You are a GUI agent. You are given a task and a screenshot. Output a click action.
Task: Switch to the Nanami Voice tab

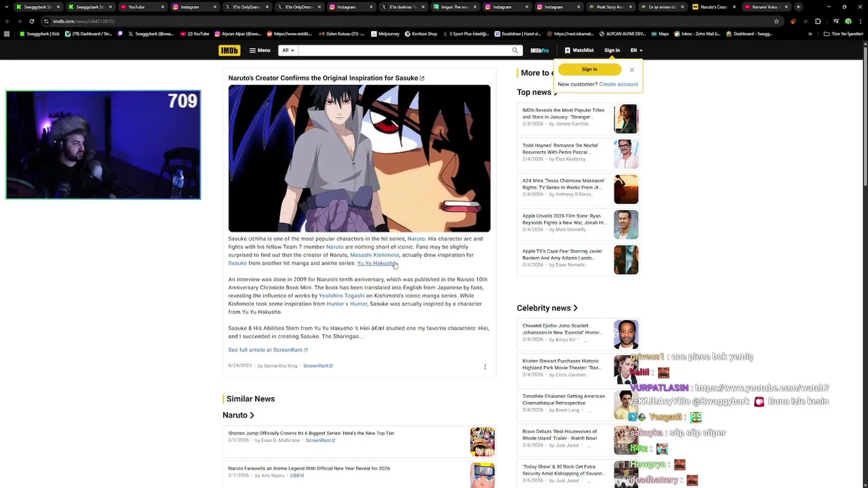click(766, 7)
